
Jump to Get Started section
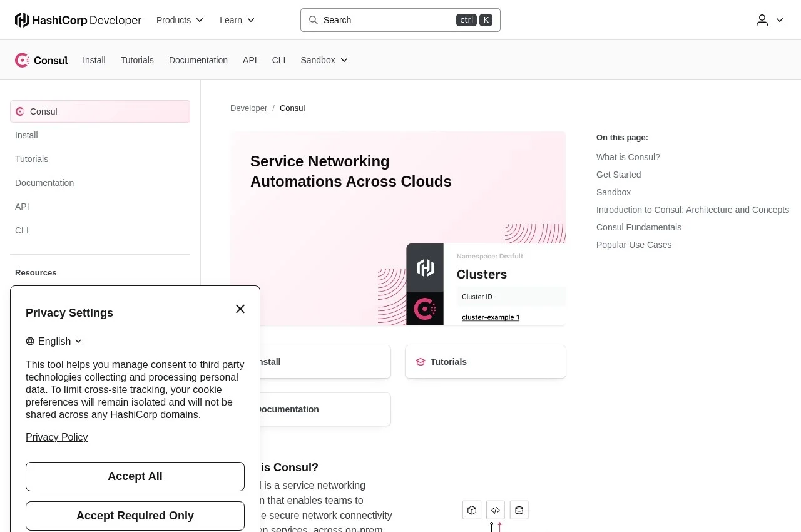coord(619,175)
